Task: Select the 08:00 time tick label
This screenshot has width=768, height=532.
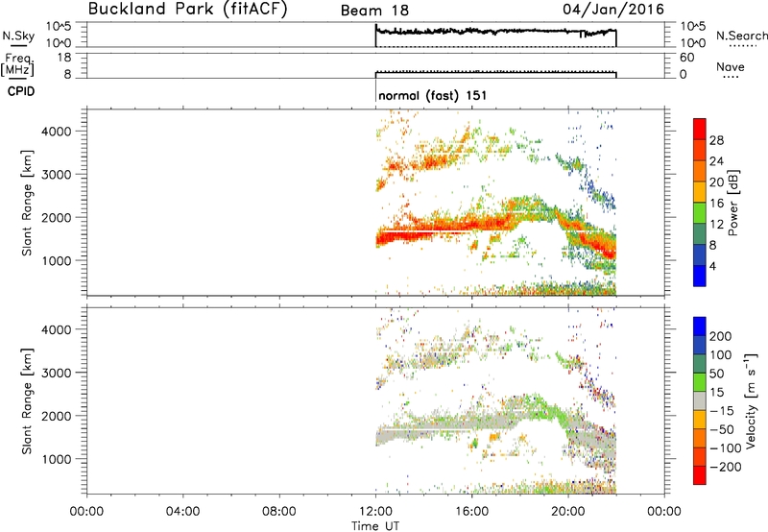Action: click(x=278, y=512)
